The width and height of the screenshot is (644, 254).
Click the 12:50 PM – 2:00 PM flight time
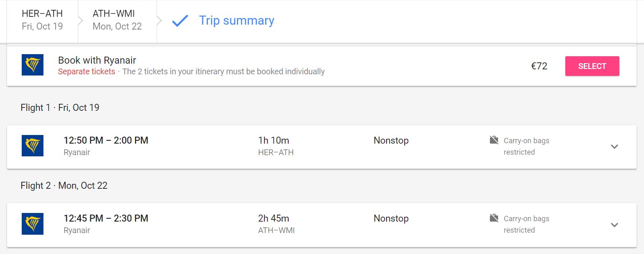106,140
